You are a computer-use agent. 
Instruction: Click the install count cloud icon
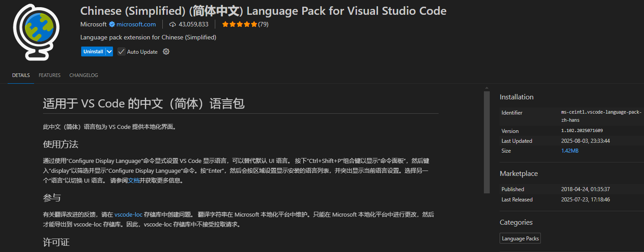pos(173,24)
